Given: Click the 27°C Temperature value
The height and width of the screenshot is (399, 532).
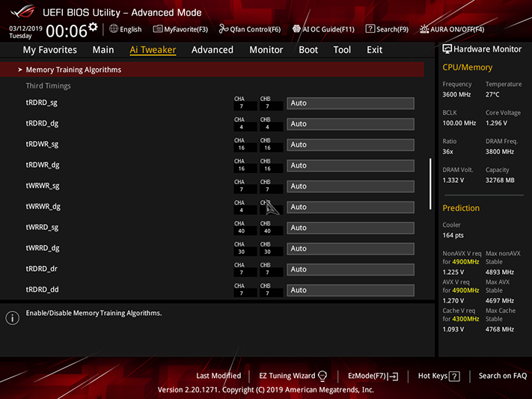Looking at the screenshot, I should coord(492,94).
